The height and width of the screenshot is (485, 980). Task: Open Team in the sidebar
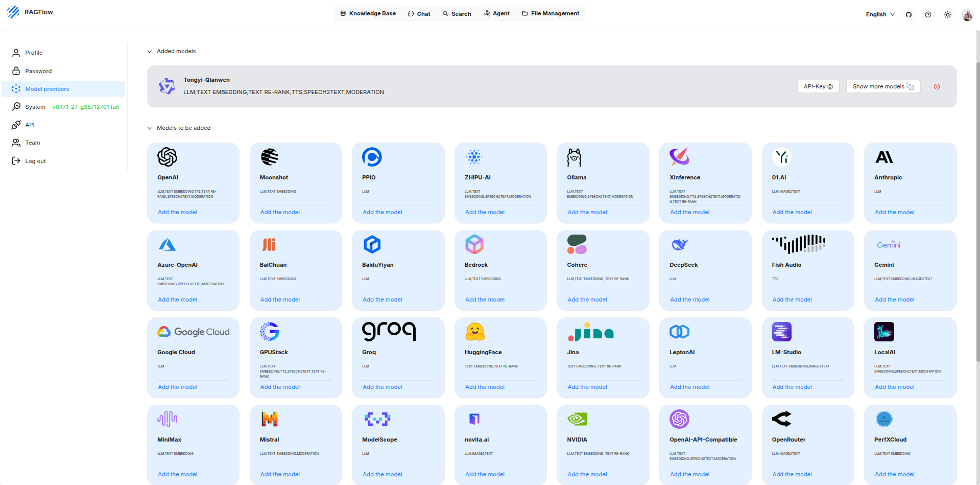click(x=63, y=143)
